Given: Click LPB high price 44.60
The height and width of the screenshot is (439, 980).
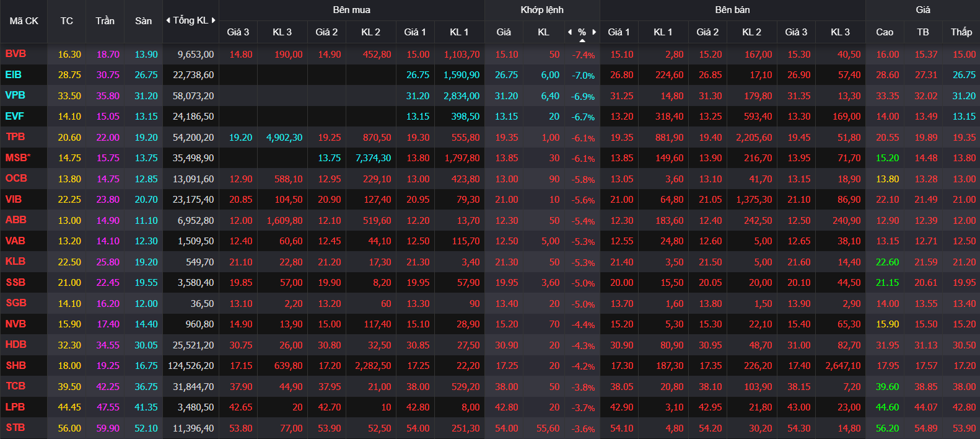Looking at the screenshot, I should click(887, 407).
